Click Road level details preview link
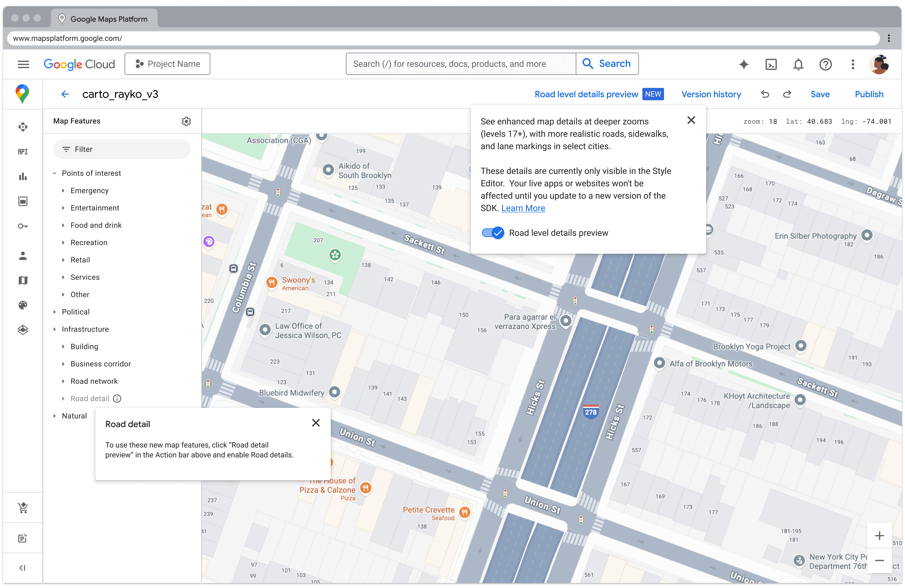Viewport: 905px width, 588px height. click(x=586, y=94)
